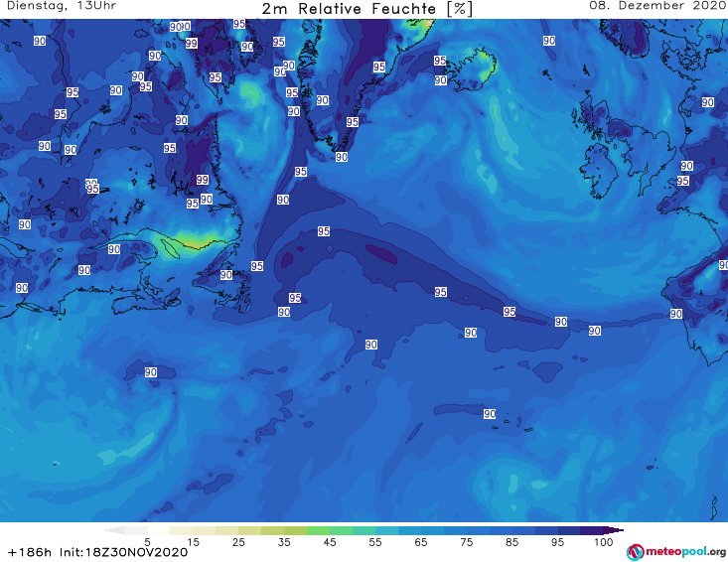Open the meteopool.org link text

685,552
